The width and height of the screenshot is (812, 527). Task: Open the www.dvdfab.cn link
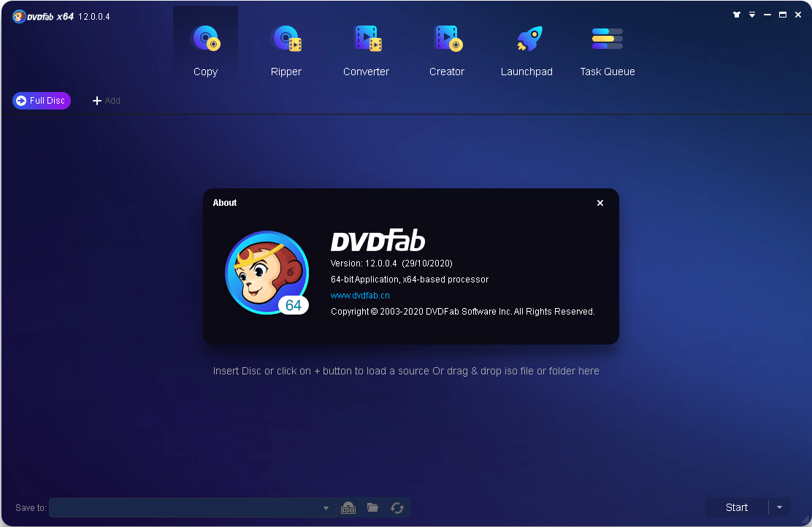tap(360, 295)
